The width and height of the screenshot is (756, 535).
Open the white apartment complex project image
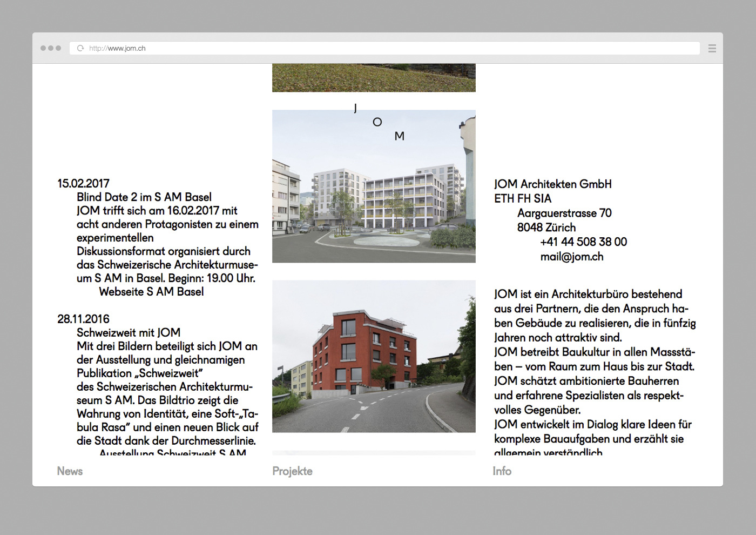(x=374, y=186)
